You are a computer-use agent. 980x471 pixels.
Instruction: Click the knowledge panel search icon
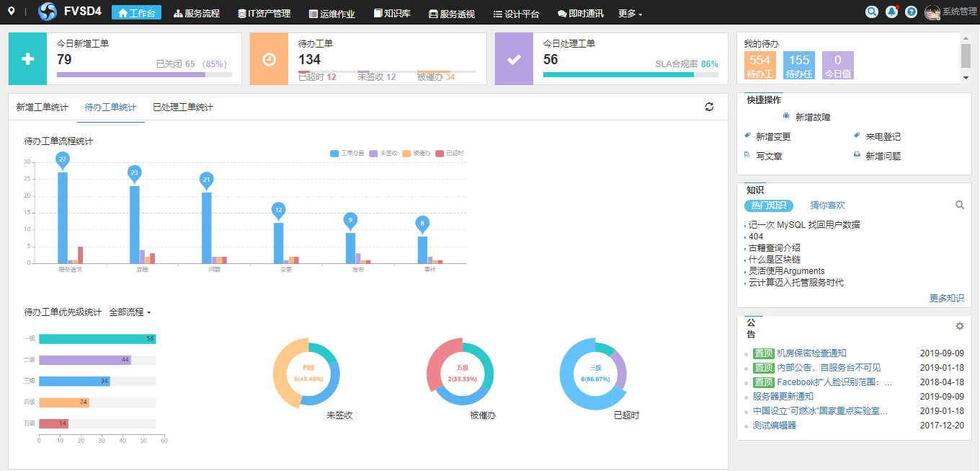(x=959, y=206)
